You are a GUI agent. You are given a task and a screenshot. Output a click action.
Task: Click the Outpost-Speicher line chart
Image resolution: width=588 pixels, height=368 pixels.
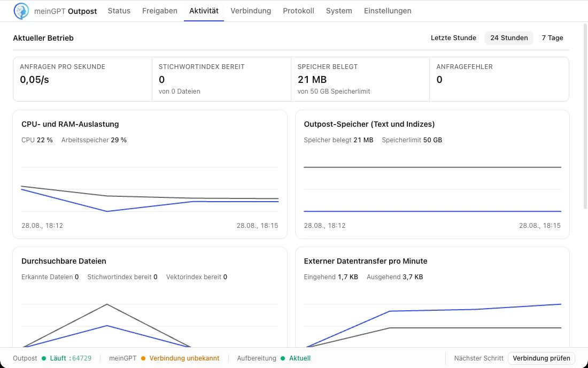[432, 189]
